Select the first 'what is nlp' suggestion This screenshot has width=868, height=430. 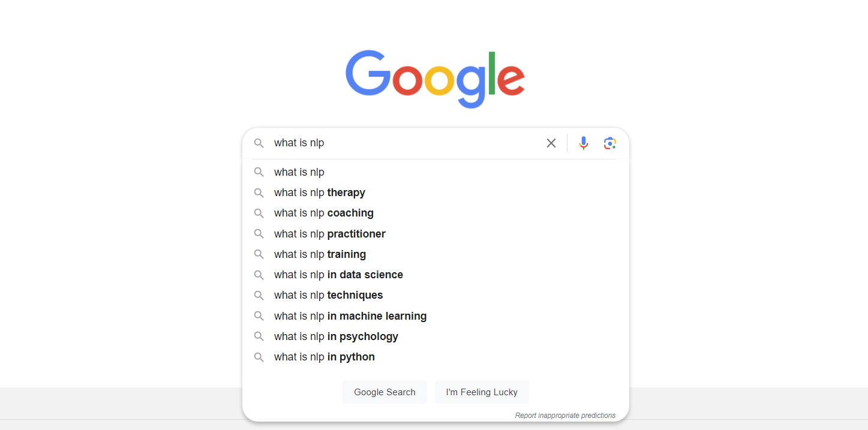(299, 172)
